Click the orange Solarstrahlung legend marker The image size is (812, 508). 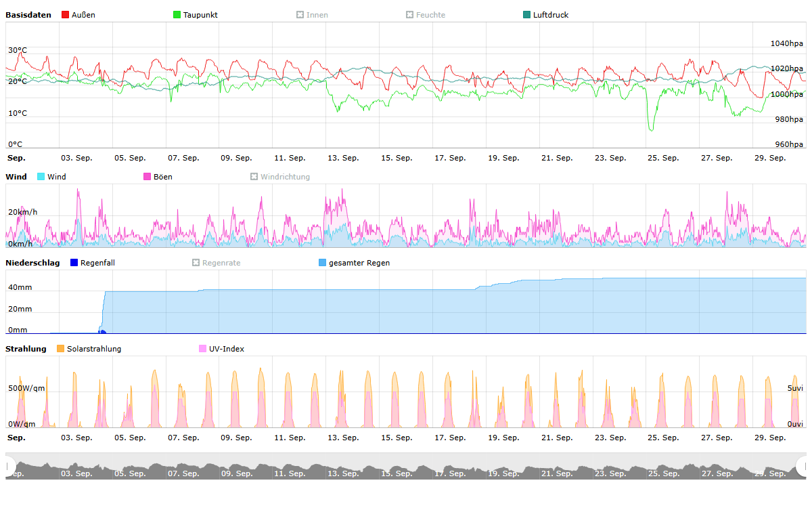coord(60,349)
